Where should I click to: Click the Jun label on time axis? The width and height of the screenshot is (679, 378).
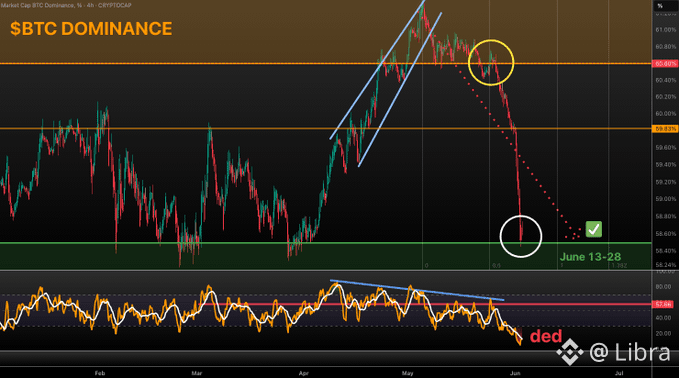point(515,373)
